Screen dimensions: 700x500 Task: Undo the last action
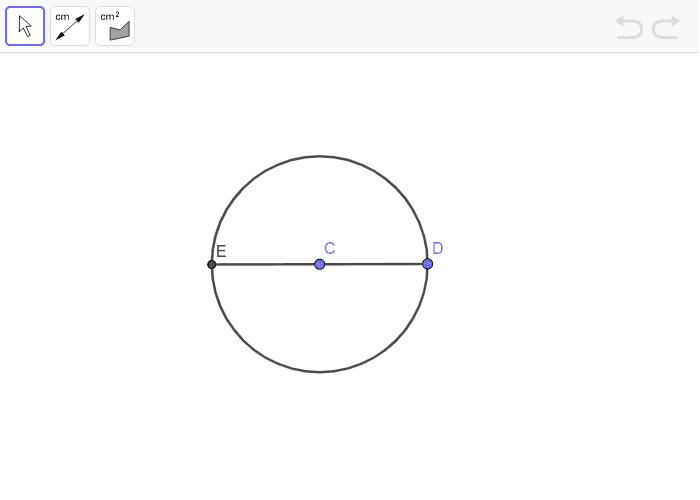(629, 27)
